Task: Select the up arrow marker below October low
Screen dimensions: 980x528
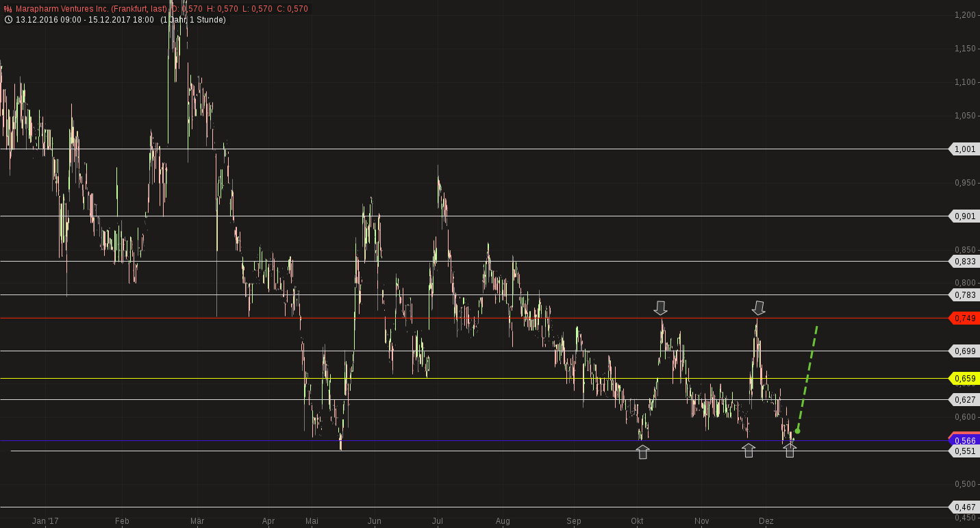Action: [642, 451]
